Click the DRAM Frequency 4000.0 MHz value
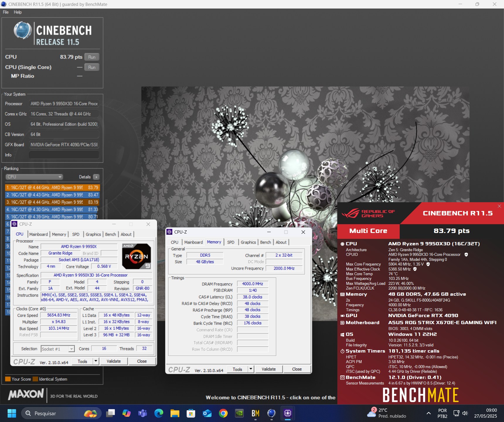The height and width of the screenshot is (422, 504). coord(253,284)
